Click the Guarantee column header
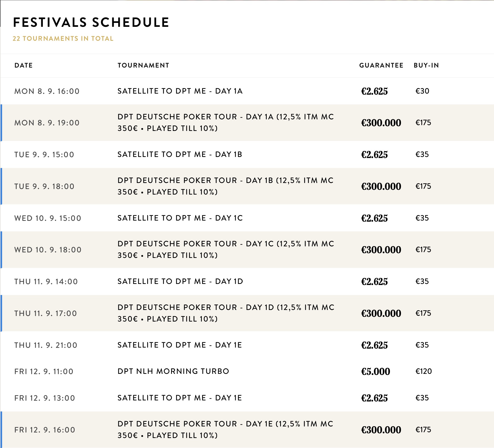The image size is (494, 448). point(381,65)
